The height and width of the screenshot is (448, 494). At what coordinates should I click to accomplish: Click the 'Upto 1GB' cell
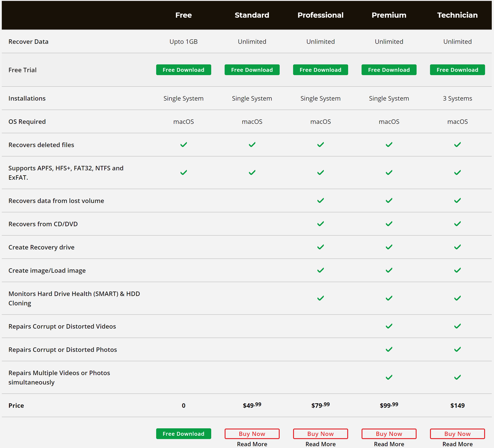(x=183, y=42)
